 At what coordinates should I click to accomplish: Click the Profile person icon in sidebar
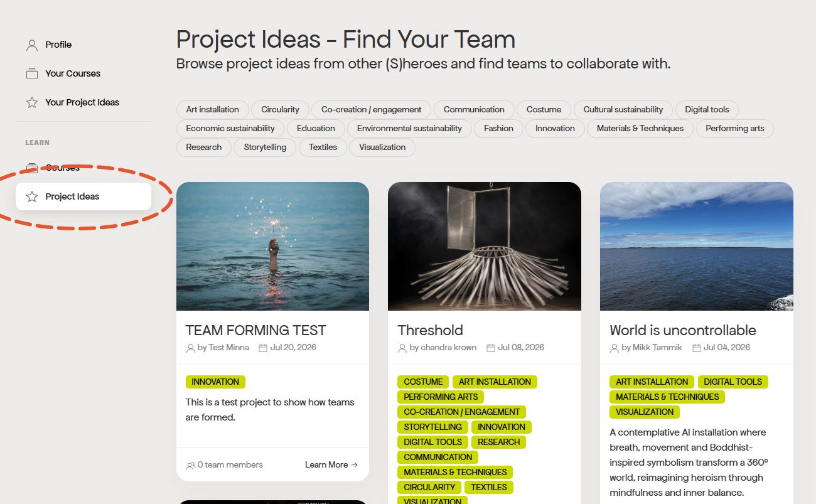pyautogui.click(x=32, y=45)
